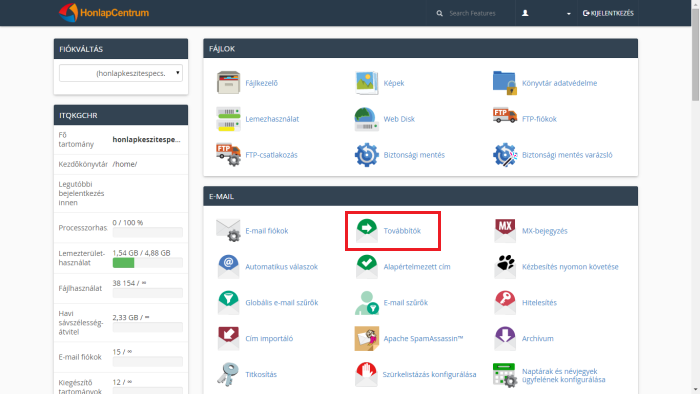
Task: Click the E-MAIL section header
Action: pyautogui.click(x=421, y=196)
